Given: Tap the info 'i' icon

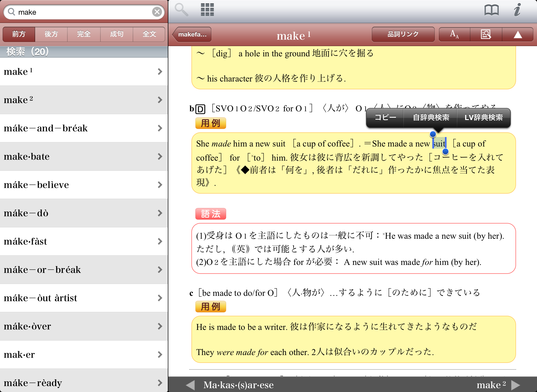Looking at the screenshot, I should click(517, 10).
